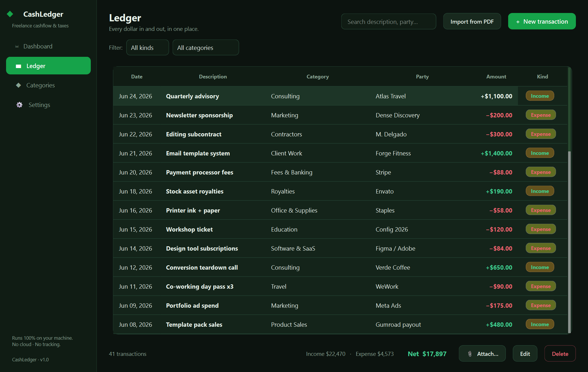Edit the selected transaction
This screenshot has height=372, width=588.
tap(525, 354)
